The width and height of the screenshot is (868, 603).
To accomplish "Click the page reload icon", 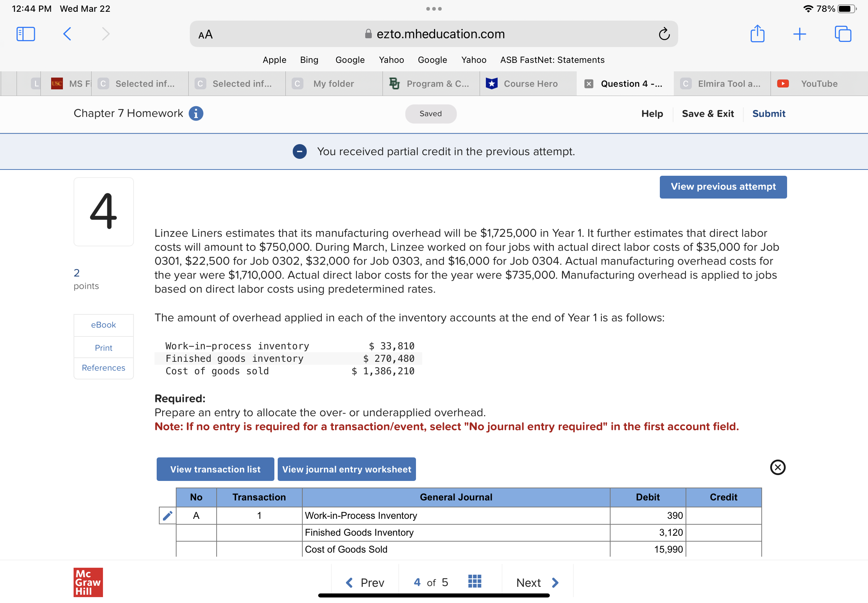I will coord(664,34).
